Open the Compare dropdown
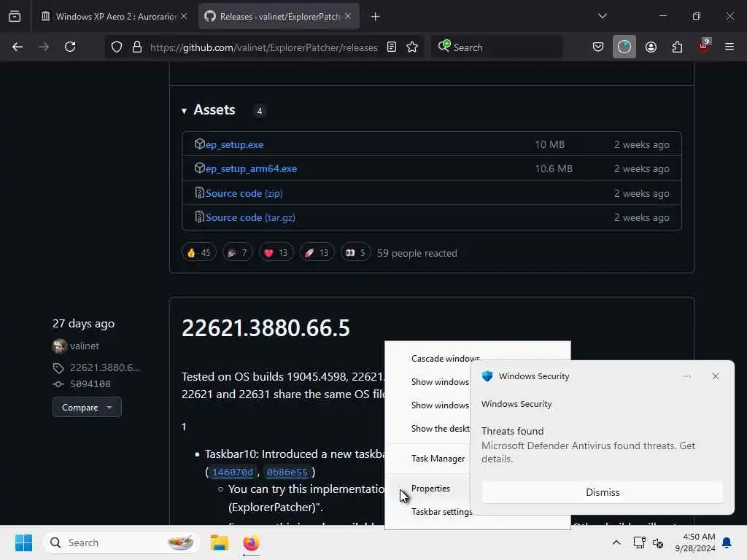This screenshot has width=747, height=560. 87,407
